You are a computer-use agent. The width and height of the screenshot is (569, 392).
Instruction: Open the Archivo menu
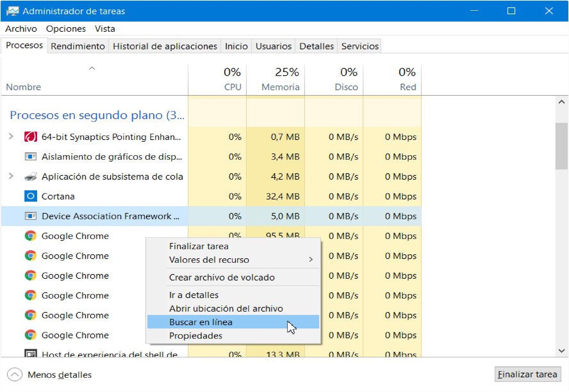[x=21, y=29]
